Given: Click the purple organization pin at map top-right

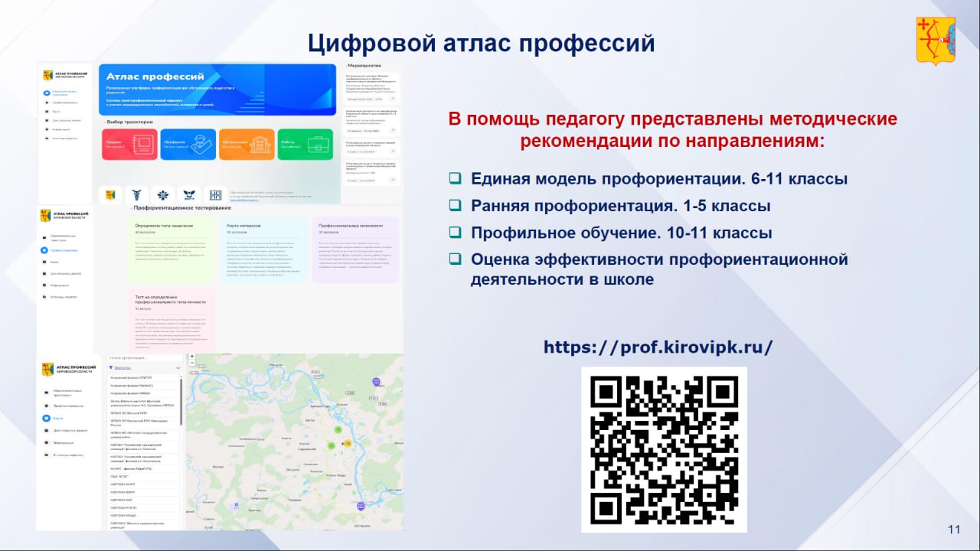Looking at the screenshot, I should click(376, 381).
